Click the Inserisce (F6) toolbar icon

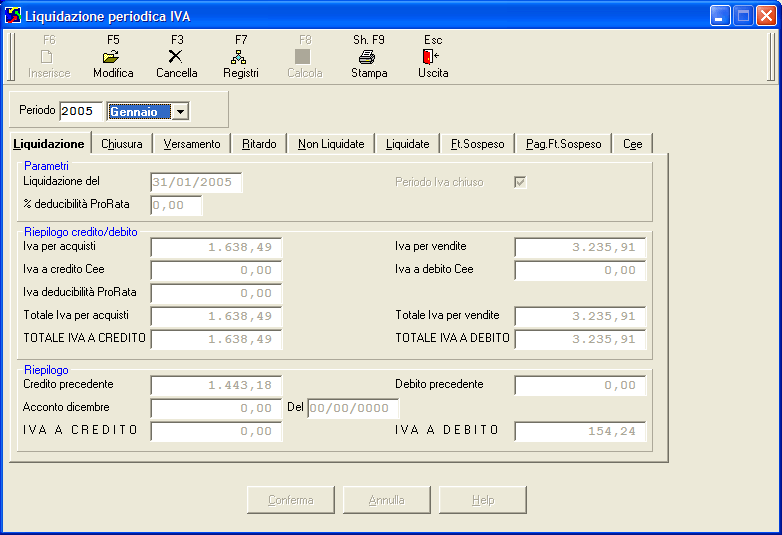coord(47,57)
